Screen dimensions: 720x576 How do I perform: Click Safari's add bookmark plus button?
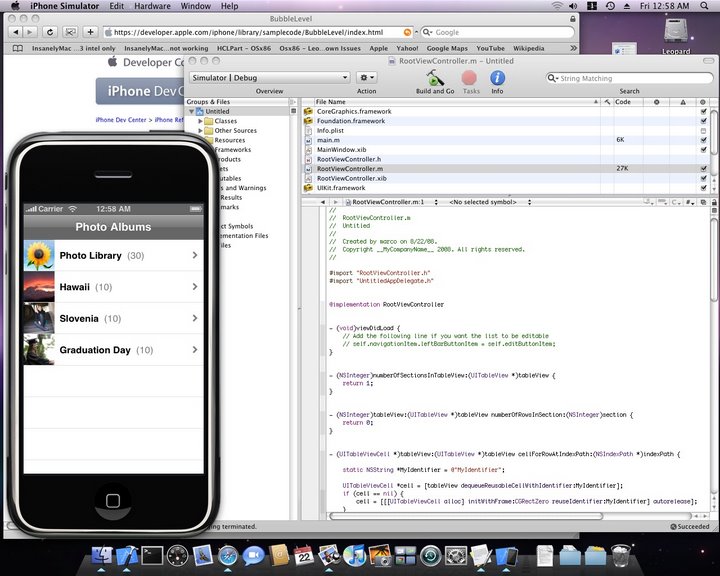point(90,32)
